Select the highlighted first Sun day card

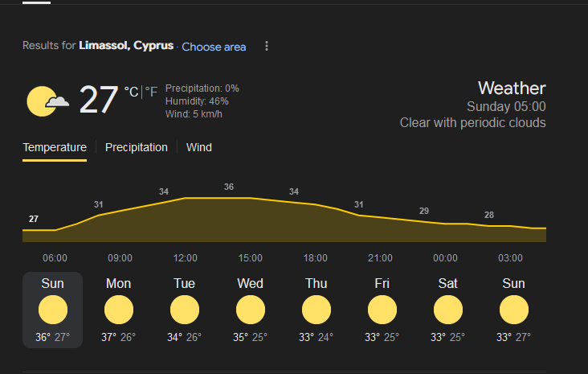[52, 310]
